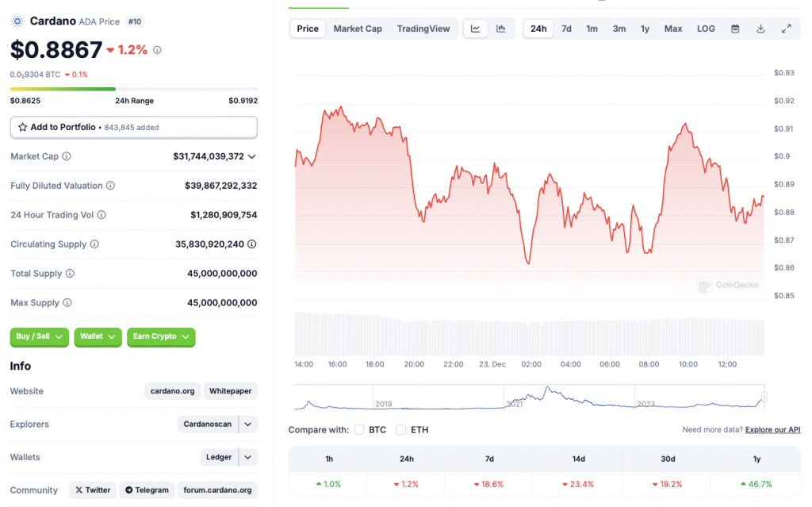Viewport: 812px width, 507px height.
Task: Click Explore our API link
Action: 772,430
